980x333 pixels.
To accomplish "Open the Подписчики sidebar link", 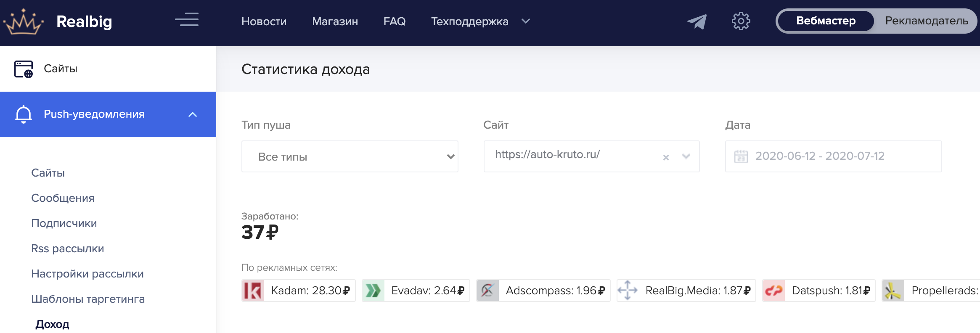I will point(64,223).
